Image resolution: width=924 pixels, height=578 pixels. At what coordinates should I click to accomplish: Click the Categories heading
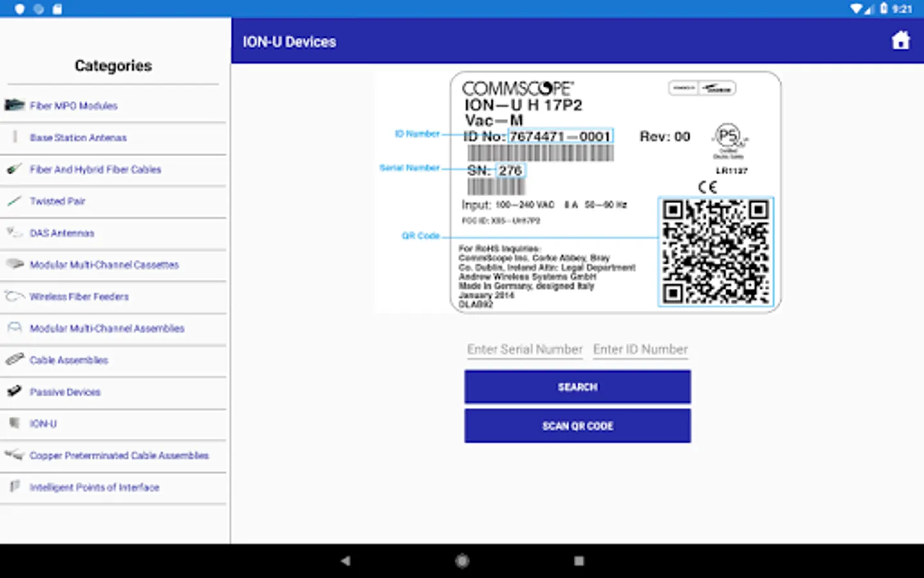[x=114, y=66]
